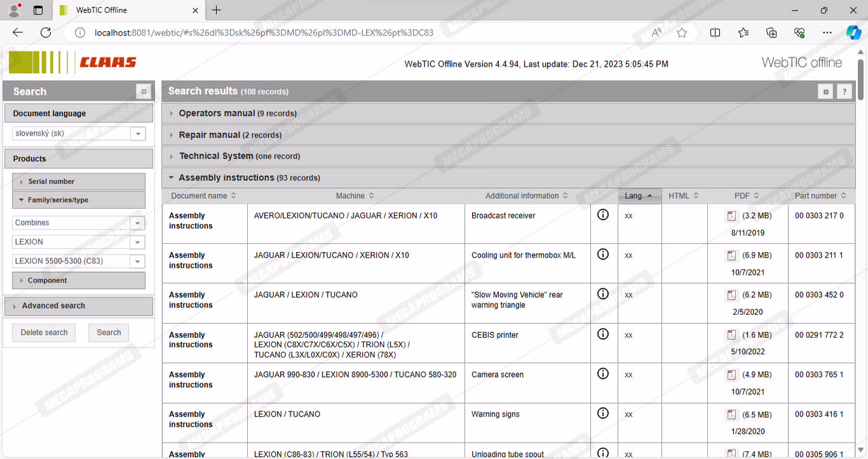This screenshot has height=459, width=868.
Task: Show info icon for Camera screen row
Action: 603,374
